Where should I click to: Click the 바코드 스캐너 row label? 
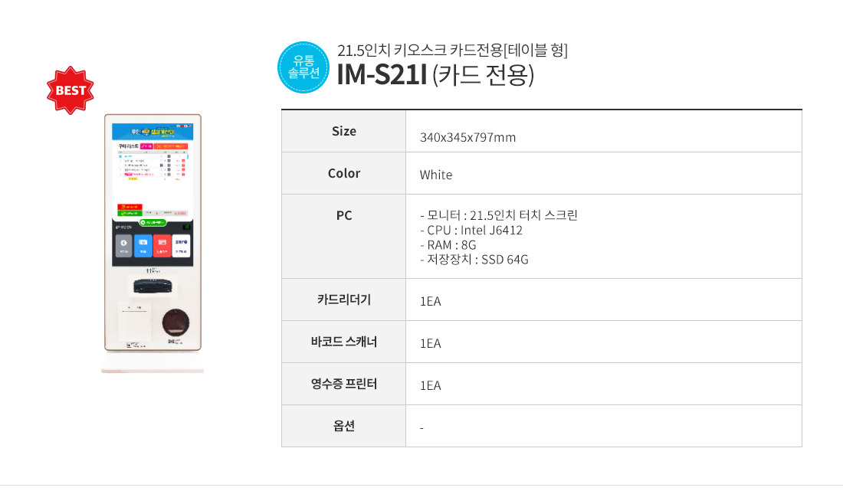point(344,342)
